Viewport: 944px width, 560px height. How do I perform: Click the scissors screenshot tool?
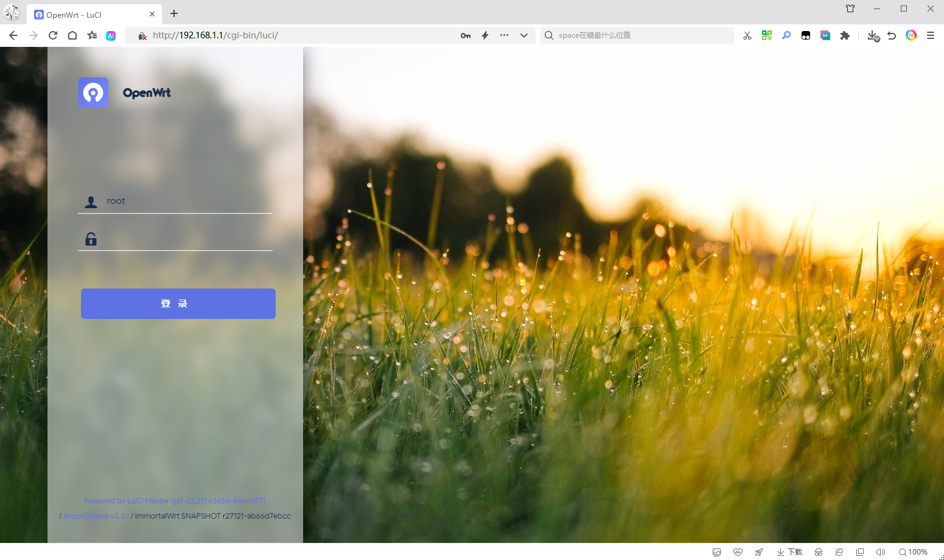pos(747,35)
